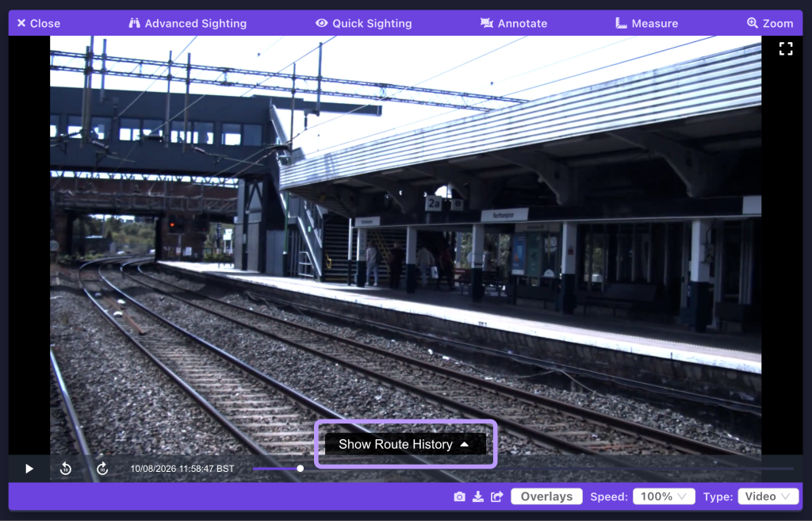Expand Show Route History panel
The width and height of the screenshot is (812, 521).
(x=405, y=444)
